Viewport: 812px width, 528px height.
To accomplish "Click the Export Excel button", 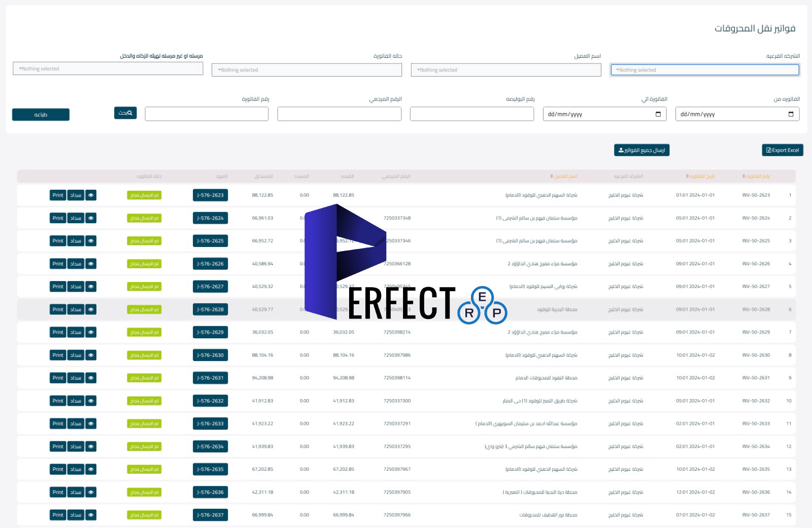I will pyautogui.click(x=783, y=150).
